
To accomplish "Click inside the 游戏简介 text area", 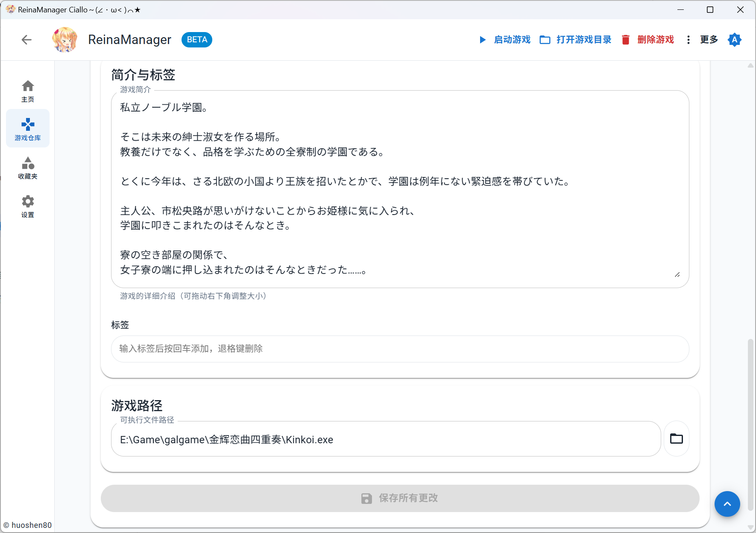I will (400, 189).
